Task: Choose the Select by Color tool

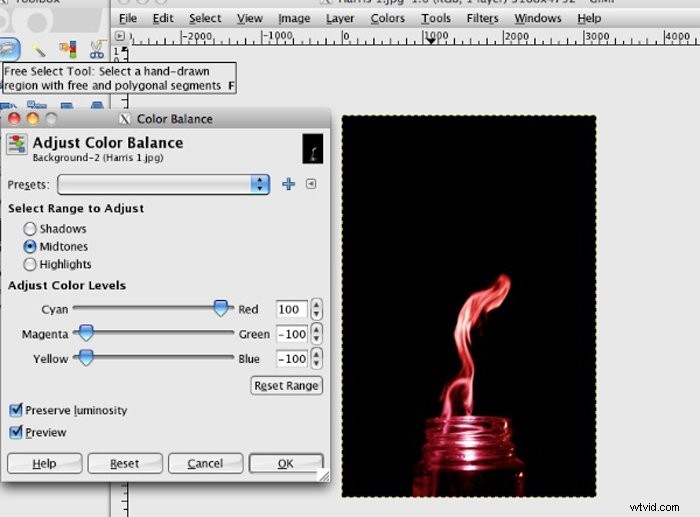Action: pyautogui.click(x=68, y=47)
